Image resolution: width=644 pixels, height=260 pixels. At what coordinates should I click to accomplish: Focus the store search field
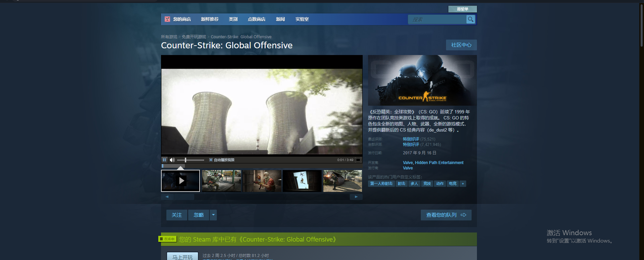(x=437, y=19)
